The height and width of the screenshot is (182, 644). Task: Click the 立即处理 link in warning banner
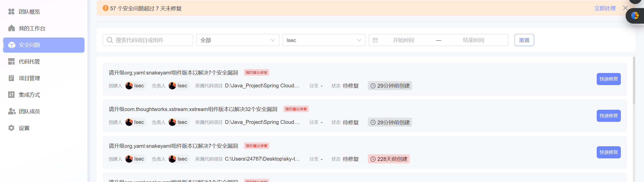tap(605, 8)
